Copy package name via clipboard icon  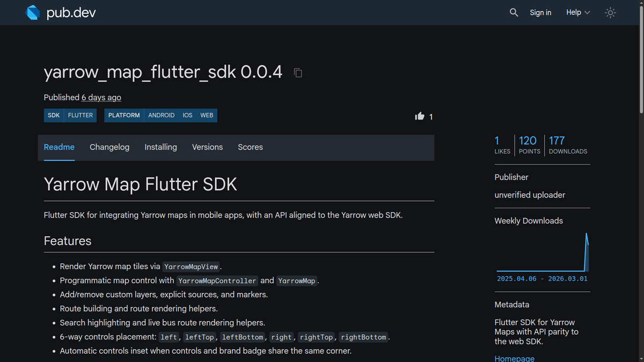click(298, 72)
